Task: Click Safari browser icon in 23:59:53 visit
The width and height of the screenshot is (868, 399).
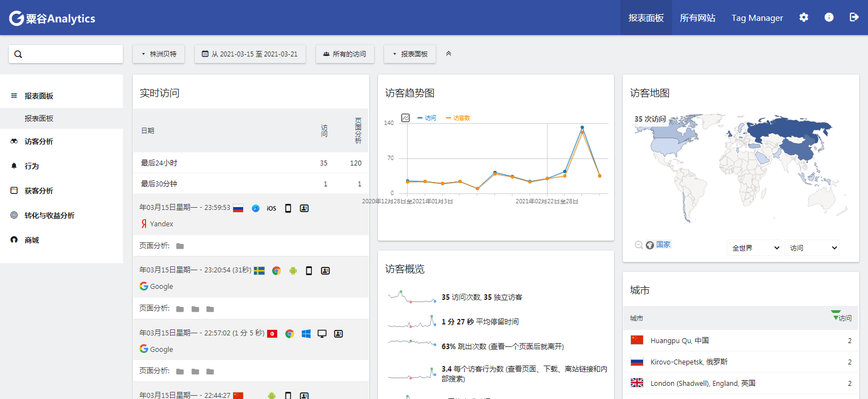Action: (x=256, y=208)
